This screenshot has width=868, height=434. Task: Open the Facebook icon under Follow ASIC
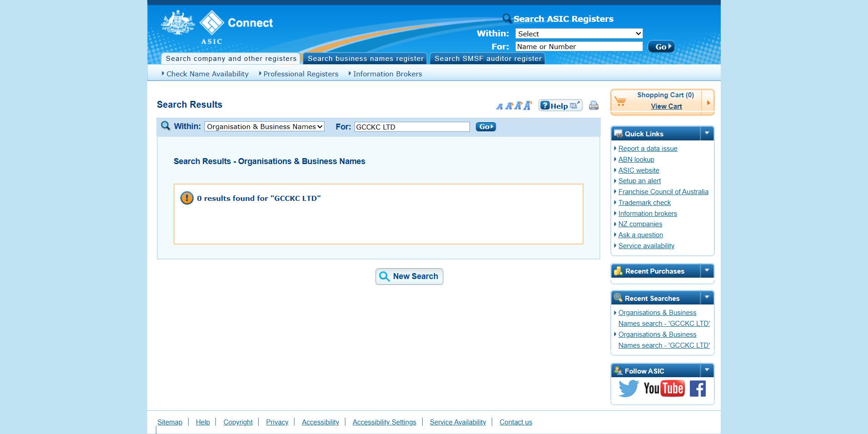(698, 389)
